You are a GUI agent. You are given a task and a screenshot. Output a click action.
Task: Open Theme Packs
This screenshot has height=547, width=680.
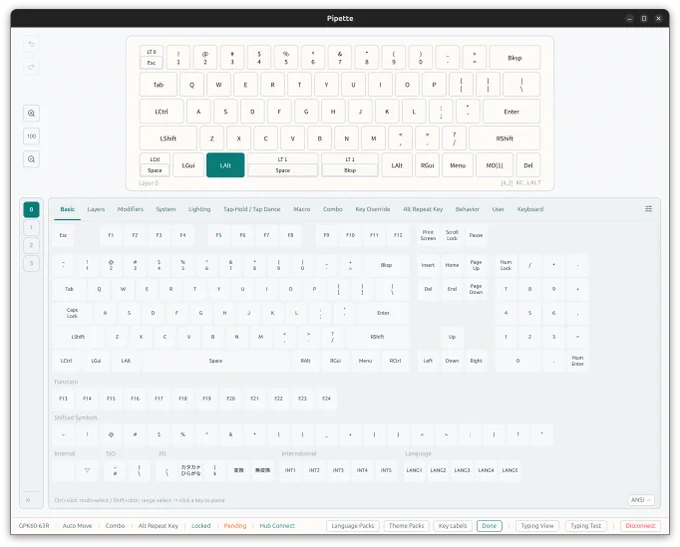(406, 526)
